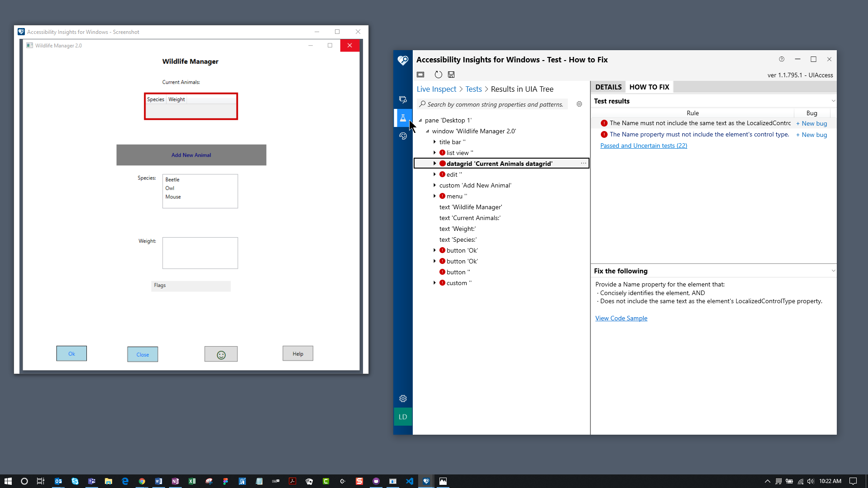Viewport: 868px width, 488px height.
Task: Click the Species column header in the datagrid
Action: (x=156, y=99)
